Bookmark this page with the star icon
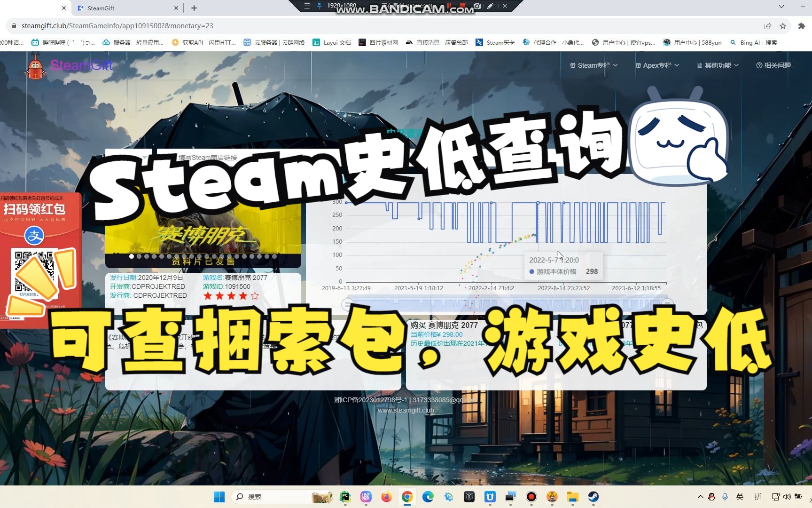Screen dimensions: 812x508 pos(783,26)
